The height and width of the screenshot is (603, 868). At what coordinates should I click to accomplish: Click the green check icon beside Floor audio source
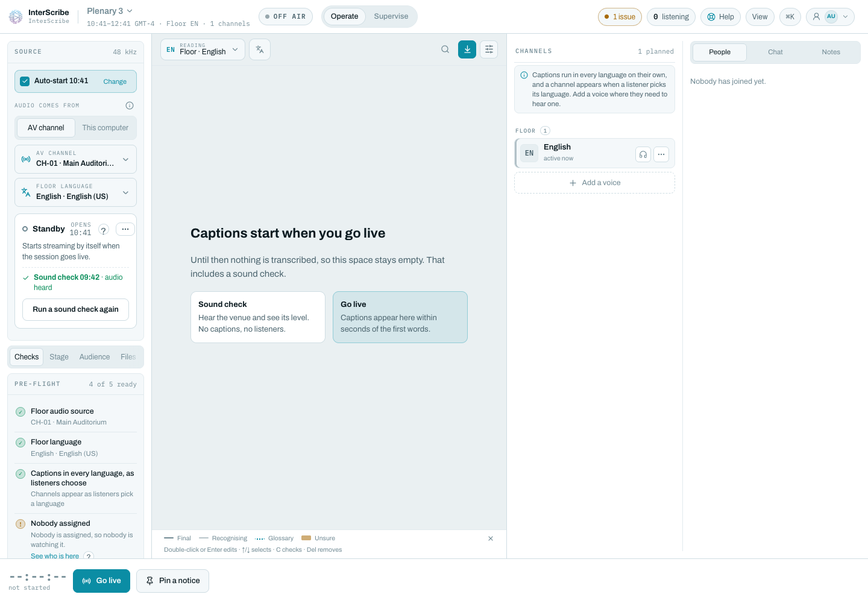(x=20, y=412)
